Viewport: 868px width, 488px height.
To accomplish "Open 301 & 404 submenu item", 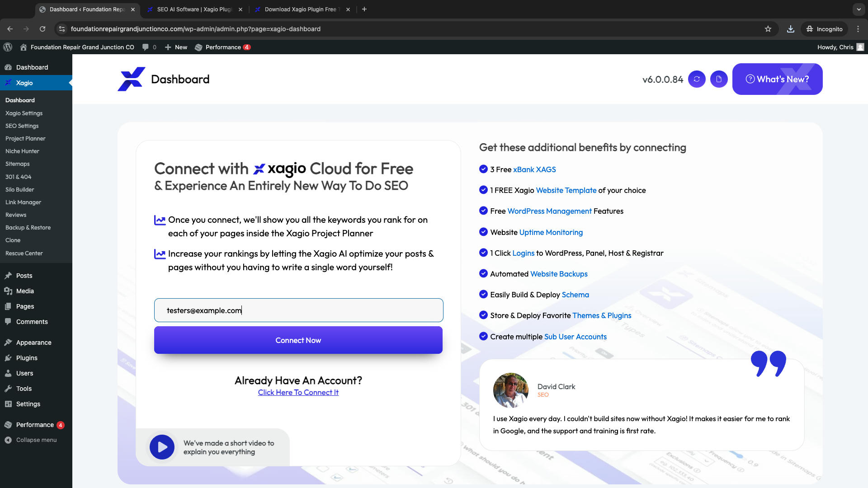I will (x=19, y=177).
